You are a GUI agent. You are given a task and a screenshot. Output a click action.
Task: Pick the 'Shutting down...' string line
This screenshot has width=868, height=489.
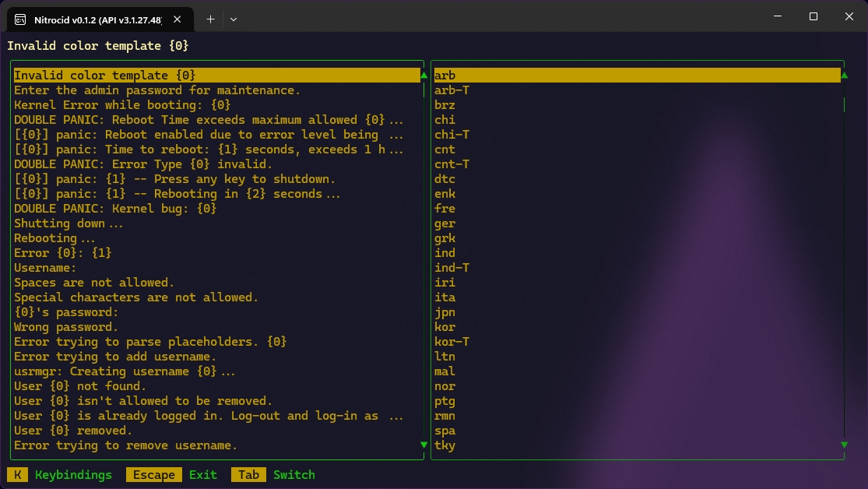(x=69, y=223)
